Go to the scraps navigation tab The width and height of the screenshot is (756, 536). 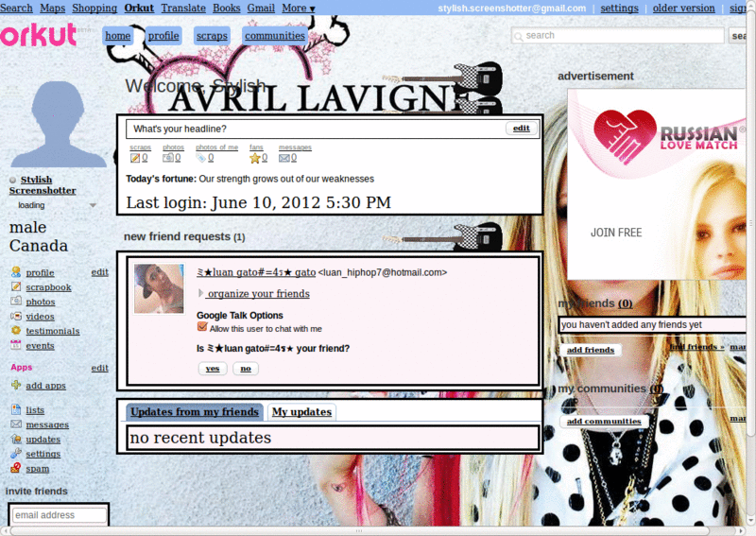[x=212, y=36]
